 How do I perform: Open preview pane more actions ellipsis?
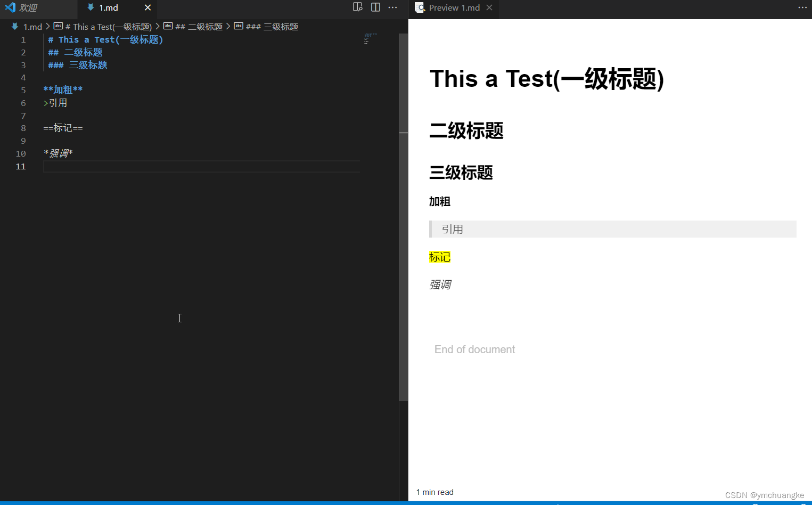[x=802, y=7]
